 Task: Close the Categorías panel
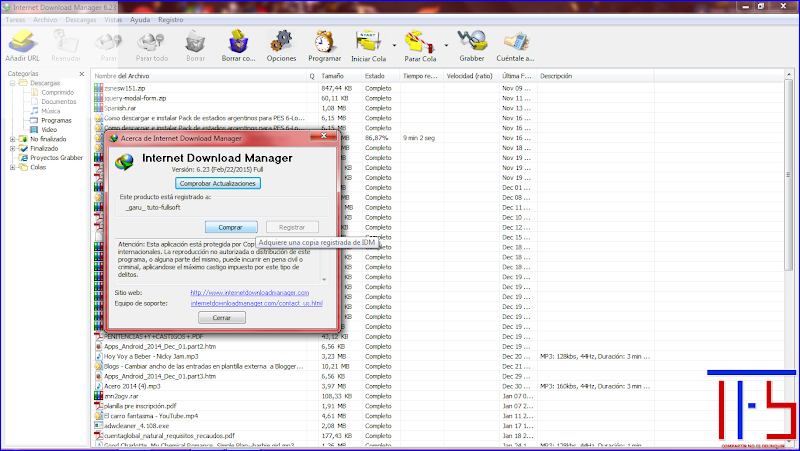[x=82, y=74]
